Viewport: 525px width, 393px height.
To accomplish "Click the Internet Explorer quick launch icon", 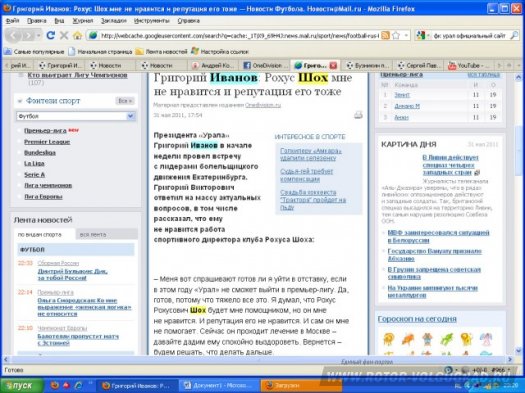I will [x=79, y=385].
